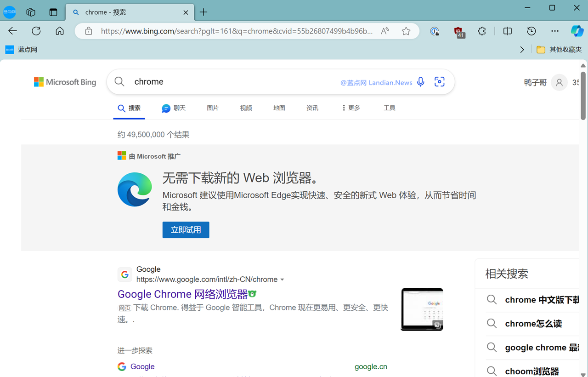
Task: Go back with the back arrow
Action: pyautogui.click(x=13, y=31)
